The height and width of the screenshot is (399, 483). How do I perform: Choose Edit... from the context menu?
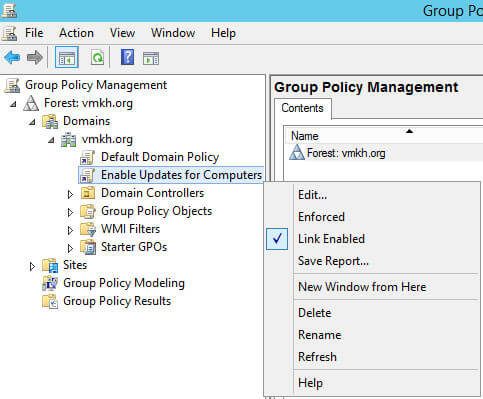[x=372, y=195]
